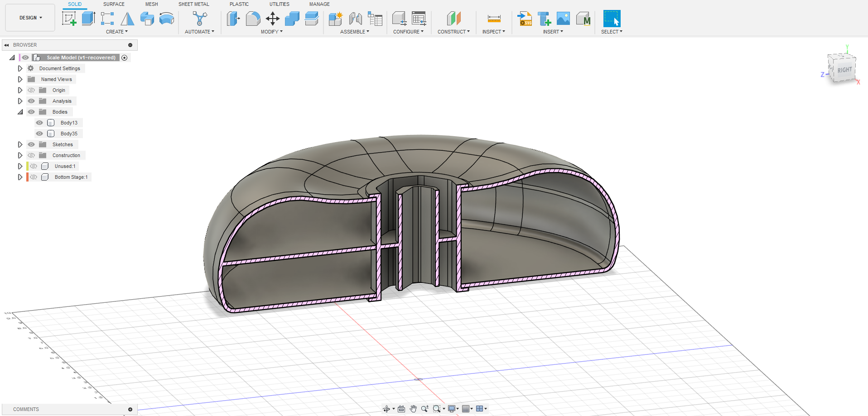Select the Derive tool icon
868x416 pixels.
107,19
